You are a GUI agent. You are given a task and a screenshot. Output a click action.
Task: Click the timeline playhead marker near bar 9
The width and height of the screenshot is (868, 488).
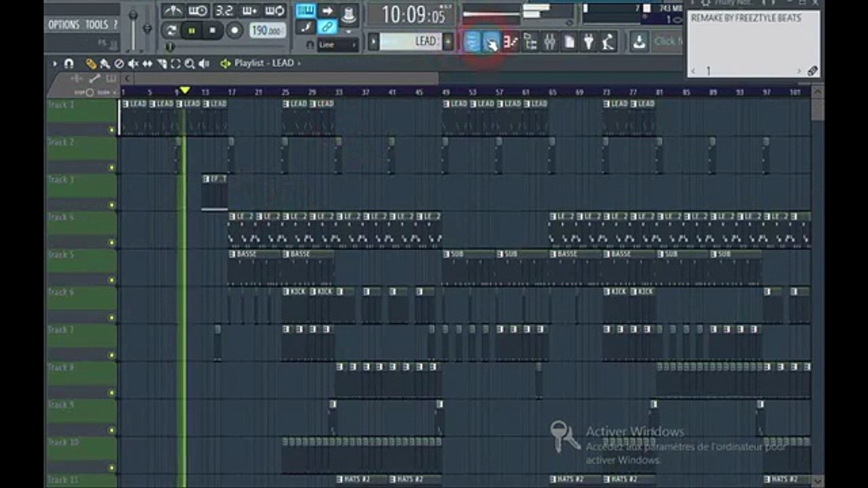(184, 91)
